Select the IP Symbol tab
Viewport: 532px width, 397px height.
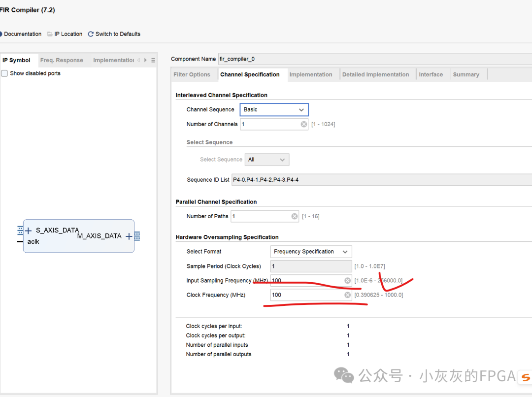click(x=16, y=60)
